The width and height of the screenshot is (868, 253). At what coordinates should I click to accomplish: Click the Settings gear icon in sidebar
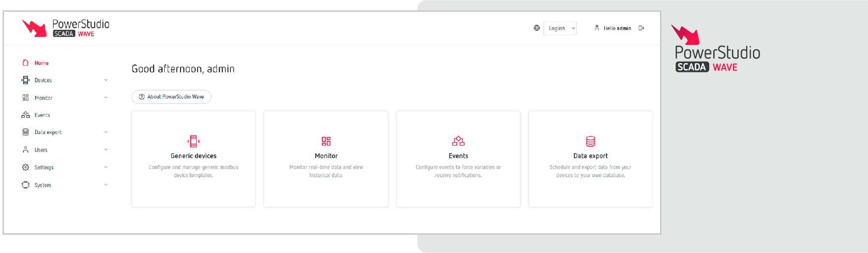point(26,167)
